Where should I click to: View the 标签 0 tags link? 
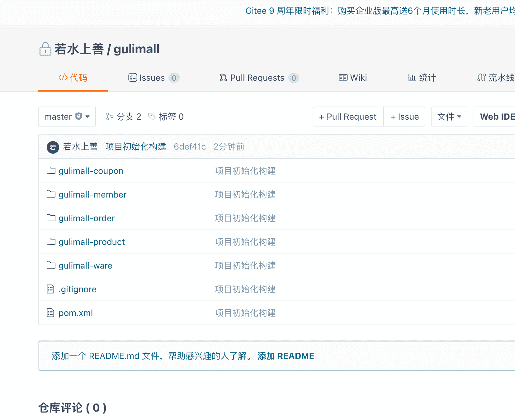166,117
